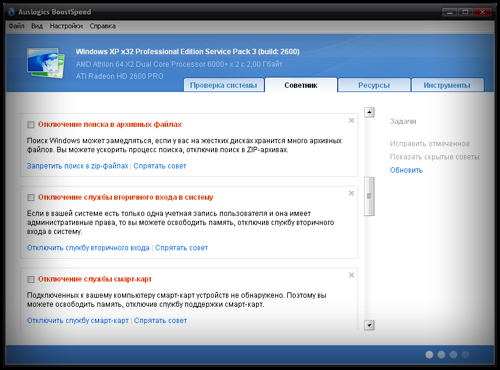Click the Auslogics BoostSpeed title bar icon
Image resolution: width=500 pixels, height=370 pixels.
click(x=12, y=12)
